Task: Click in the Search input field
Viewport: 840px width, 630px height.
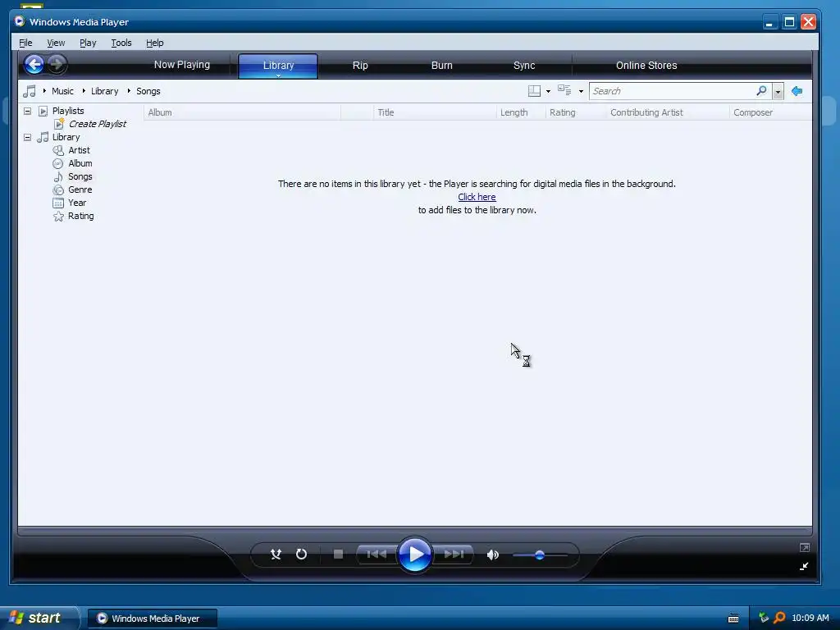Action: [673, 91]
